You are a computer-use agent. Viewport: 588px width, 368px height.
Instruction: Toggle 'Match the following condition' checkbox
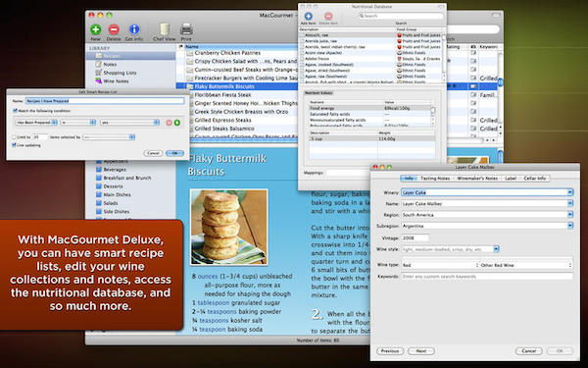coord(15,111)
